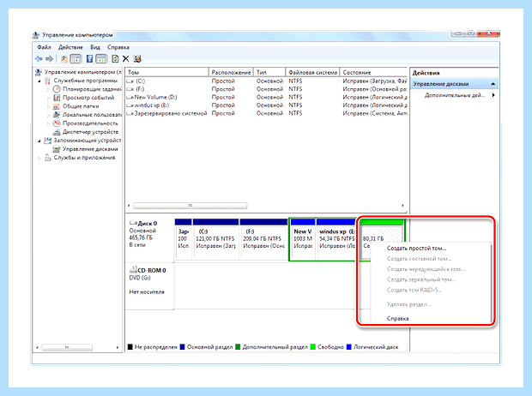Toggle the Show/Hide action pane toolbar icon
The height and width of the screenshot is (396, 532).
pos(100,59)
